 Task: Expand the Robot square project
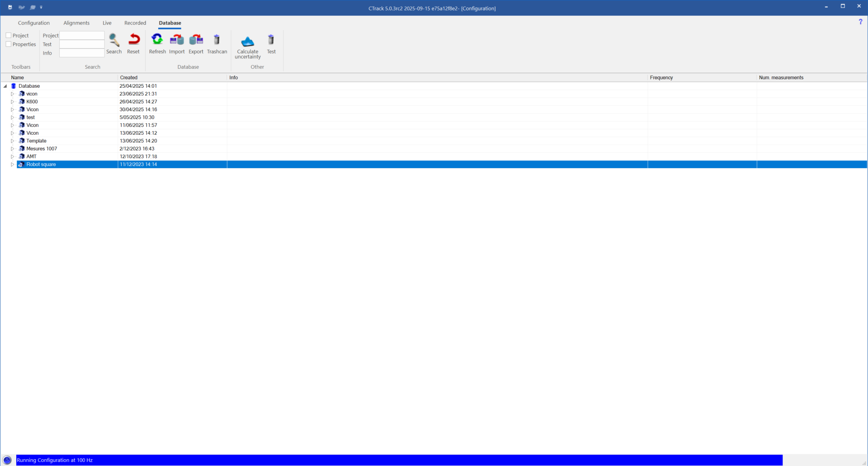pyautogui.click(x=13, y=165)
